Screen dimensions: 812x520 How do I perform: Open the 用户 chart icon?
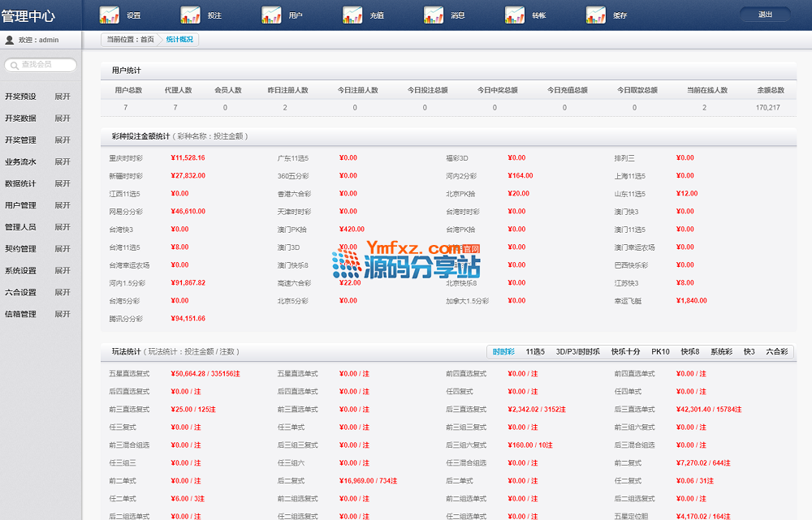pyautogui.click(x=271, y=15)
